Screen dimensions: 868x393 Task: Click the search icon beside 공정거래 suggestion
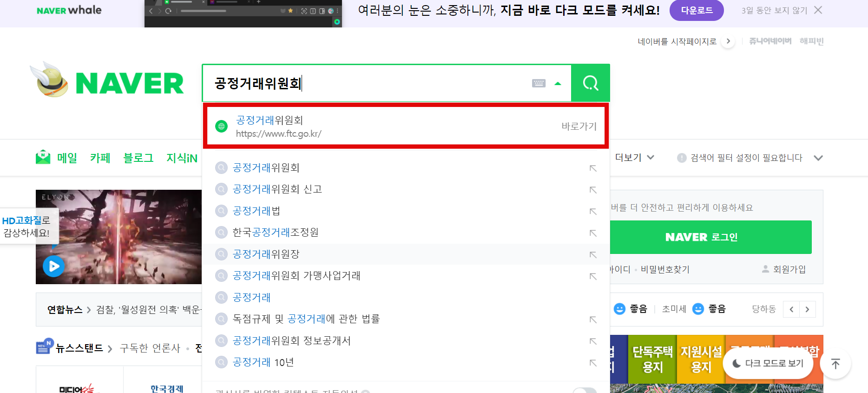coord(221,297)
